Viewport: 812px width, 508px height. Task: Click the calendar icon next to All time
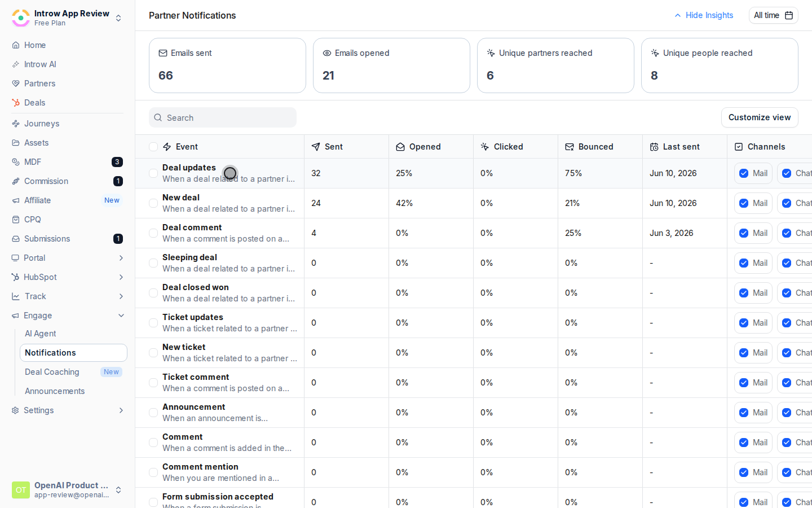(x=789, y=15)
